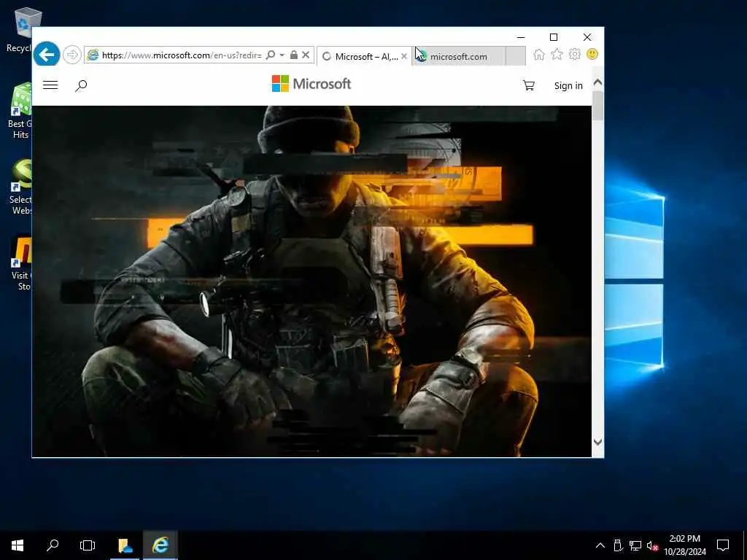
Task: Select the 'Visit Sto' desktop shortcut
Action: [20, 262]
